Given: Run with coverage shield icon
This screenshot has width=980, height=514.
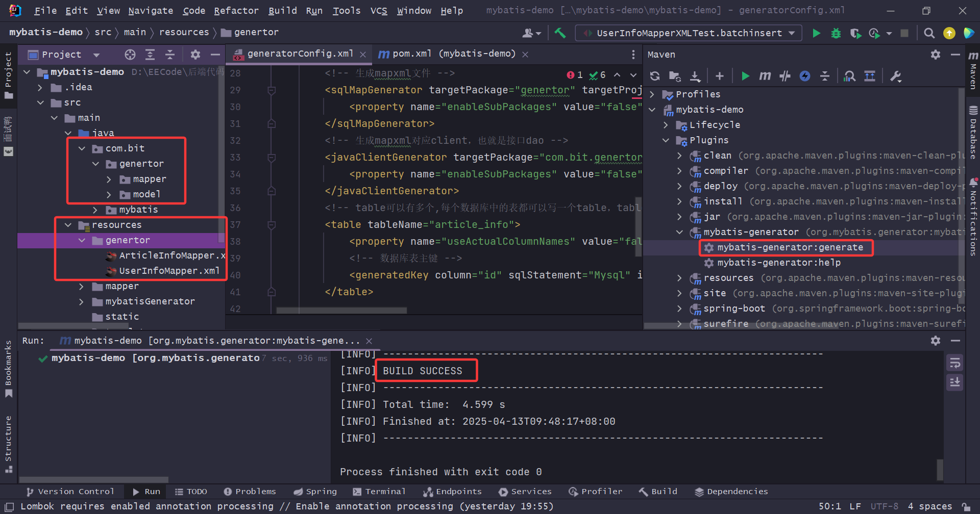Looking at the screenshot, I should [x=855, y=33].
